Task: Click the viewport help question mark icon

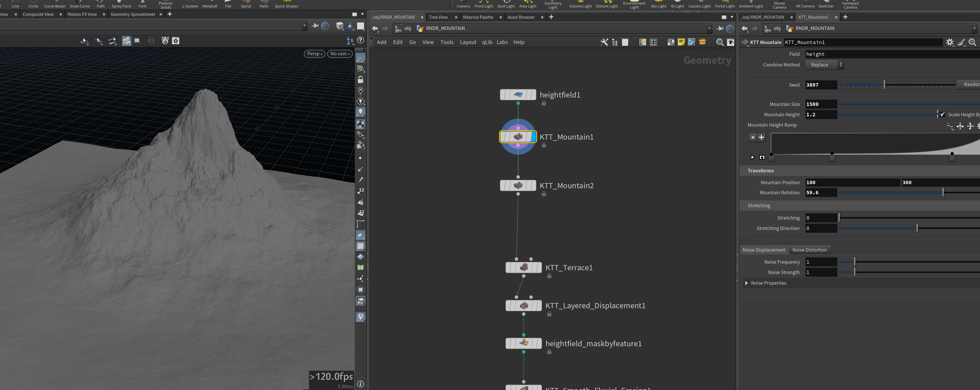Action: tap(361, 40)
